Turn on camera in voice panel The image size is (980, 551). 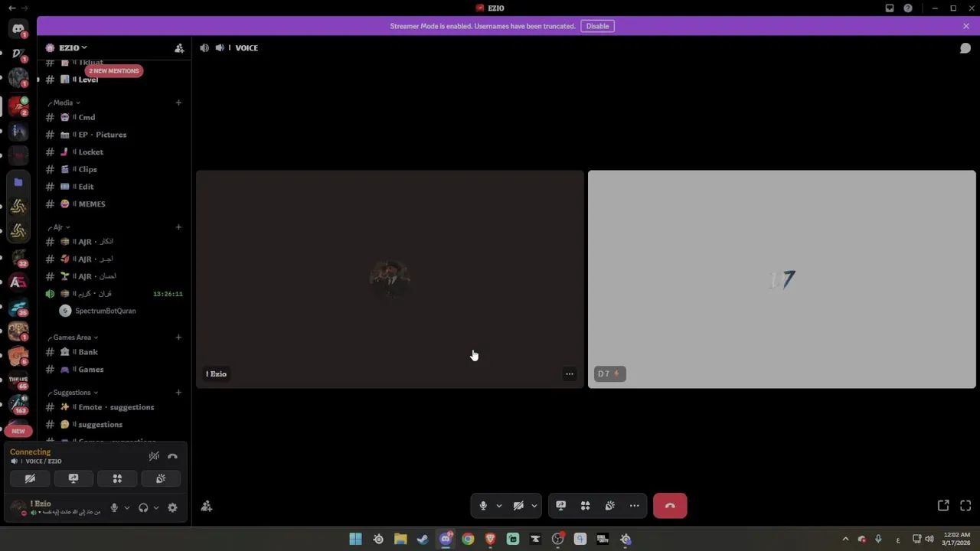30,479
